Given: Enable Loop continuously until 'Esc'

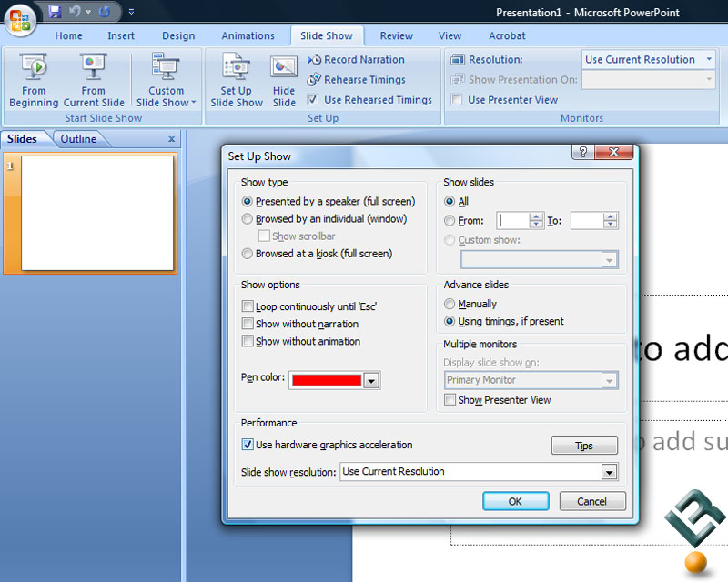Looking at the screenshot, I should [248, 306].
